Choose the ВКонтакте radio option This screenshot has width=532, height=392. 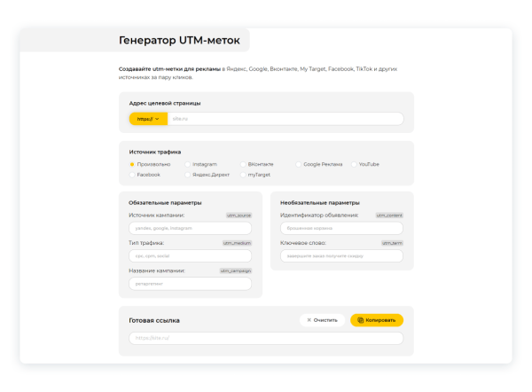pyautogui.click(x=243, y=164)
